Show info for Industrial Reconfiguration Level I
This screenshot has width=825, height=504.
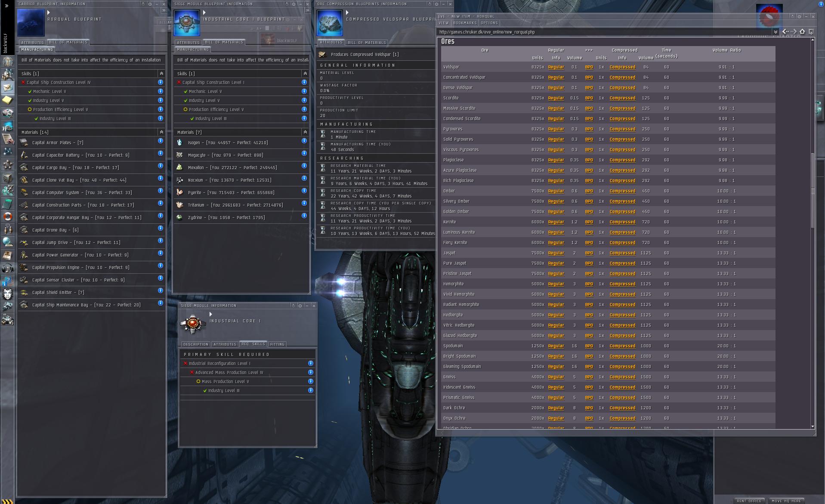[311, 363]
